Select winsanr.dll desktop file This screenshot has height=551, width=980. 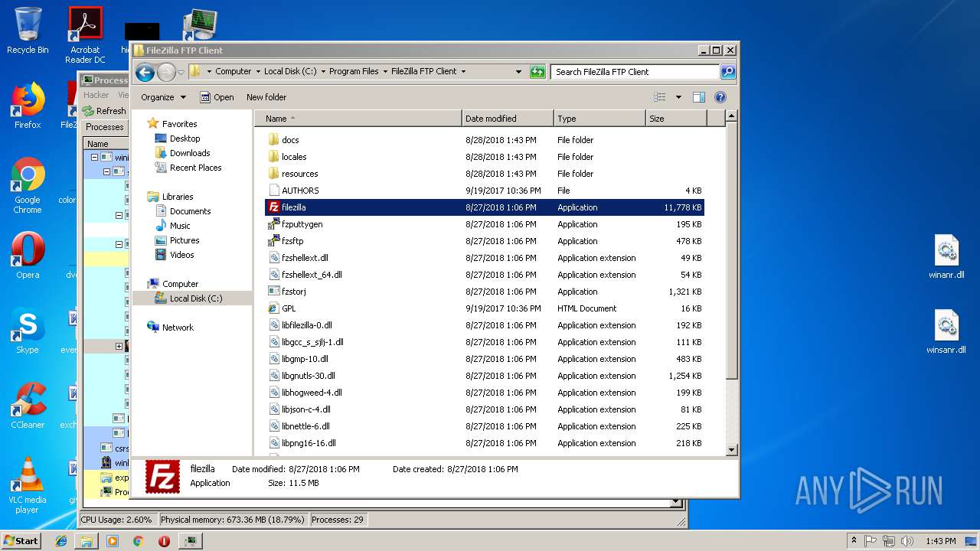click(x=946, y=332)
